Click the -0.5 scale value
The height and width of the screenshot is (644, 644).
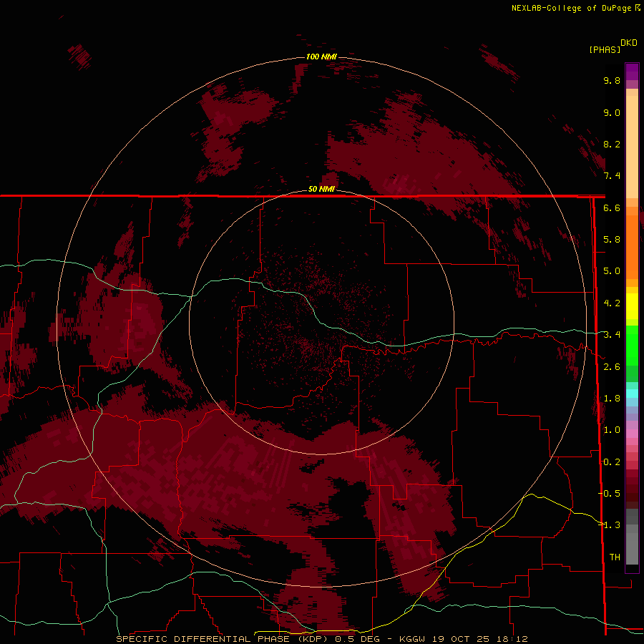point(610,494)
